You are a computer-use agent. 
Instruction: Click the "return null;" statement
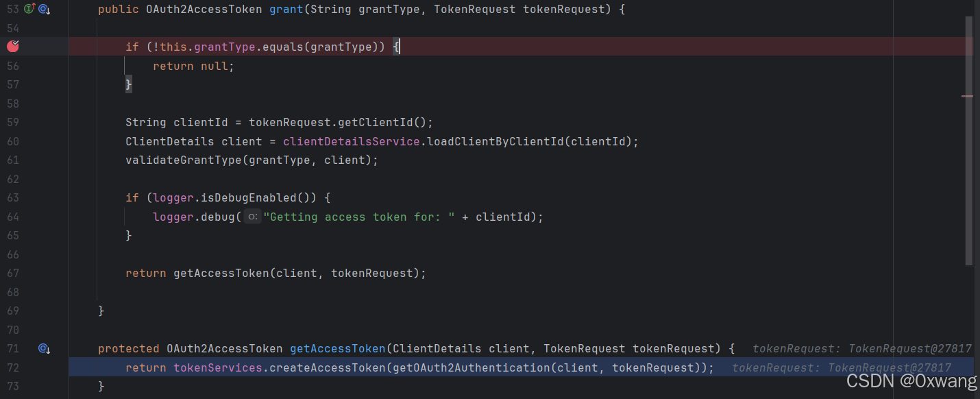194,66
